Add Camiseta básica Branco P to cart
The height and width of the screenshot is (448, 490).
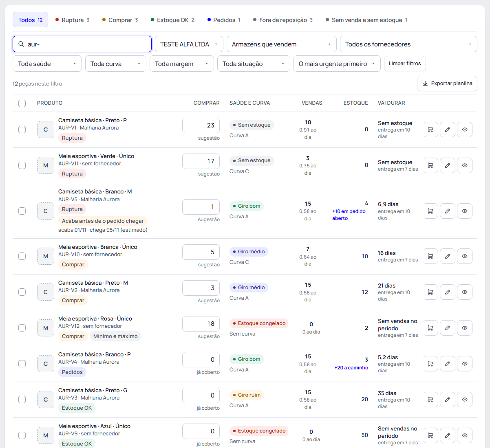430,364
